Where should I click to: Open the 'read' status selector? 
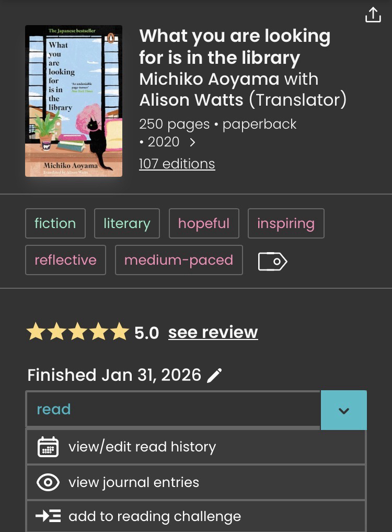[172, 409]
